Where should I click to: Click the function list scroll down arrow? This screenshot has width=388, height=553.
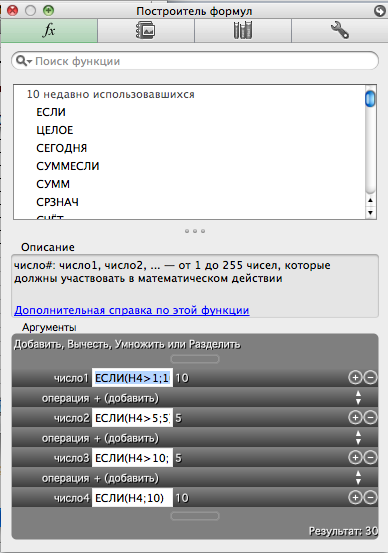pos(370,212)
